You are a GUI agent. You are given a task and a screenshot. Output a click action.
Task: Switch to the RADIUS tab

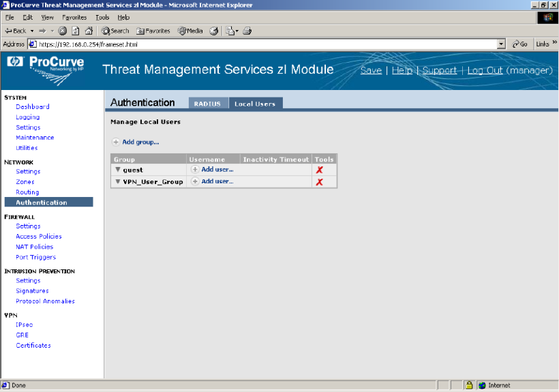tap(208, 104)
